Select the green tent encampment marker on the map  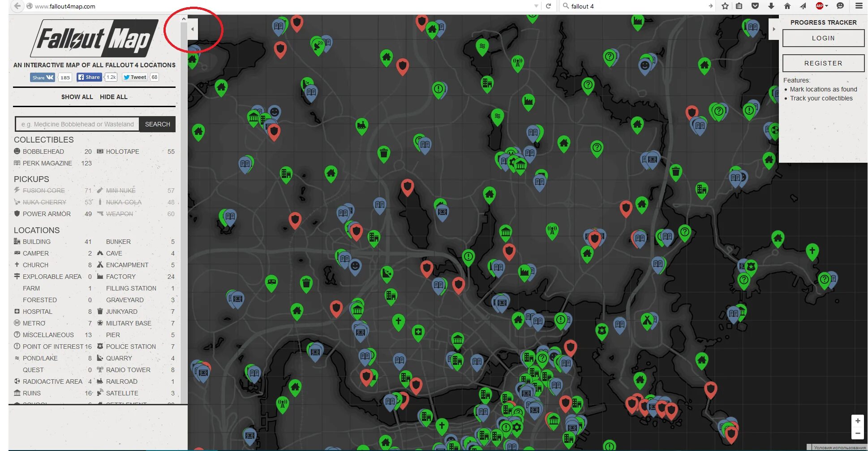[647, 321]
